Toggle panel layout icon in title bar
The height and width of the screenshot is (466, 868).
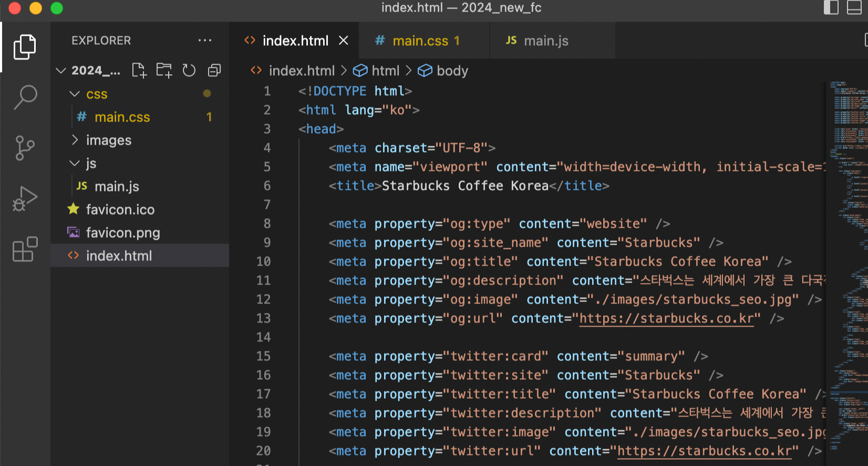854,7
